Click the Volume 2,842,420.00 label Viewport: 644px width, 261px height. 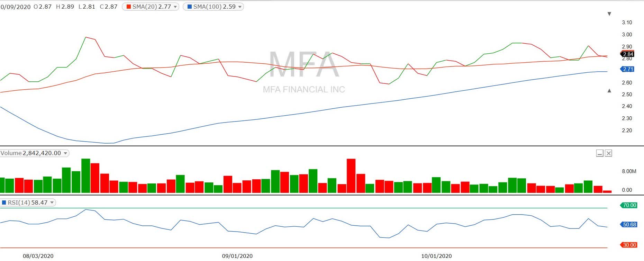click(x=31, y=153)
